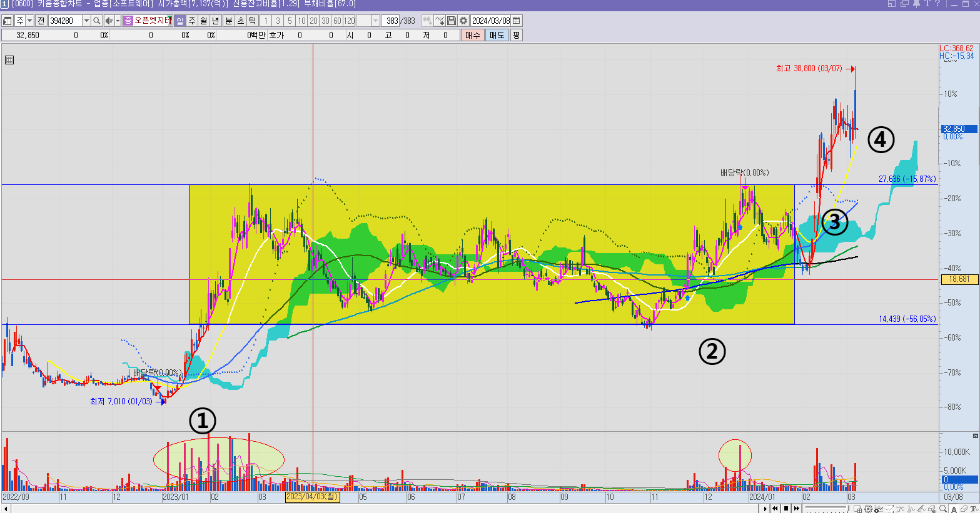Screen dimensions: 980x513
Task: Open the interval combo box after 120
Action: click(x=368, y=21)
